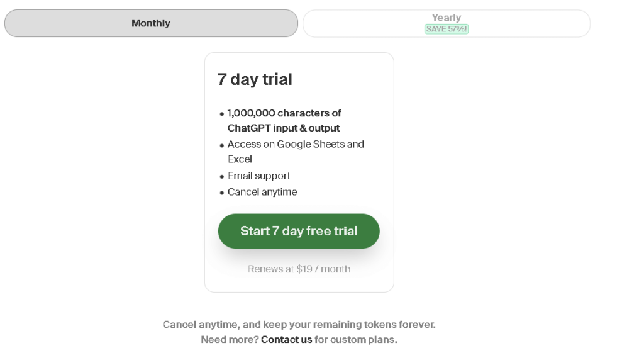
Task: Click the SAVE 57%! badge
Action: [447, 29]
